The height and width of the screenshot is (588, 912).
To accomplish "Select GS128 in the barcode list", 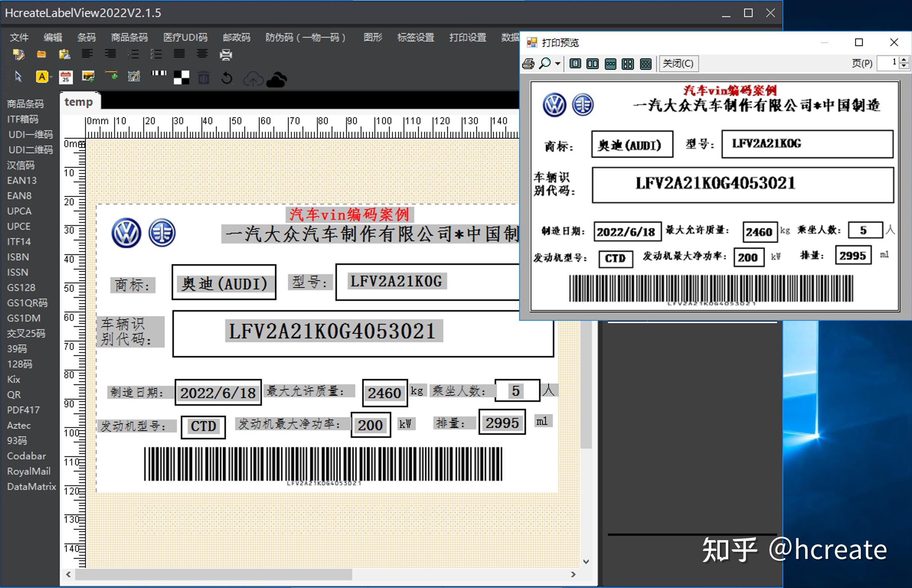I will pyautogui.click(x=21, y=287).
